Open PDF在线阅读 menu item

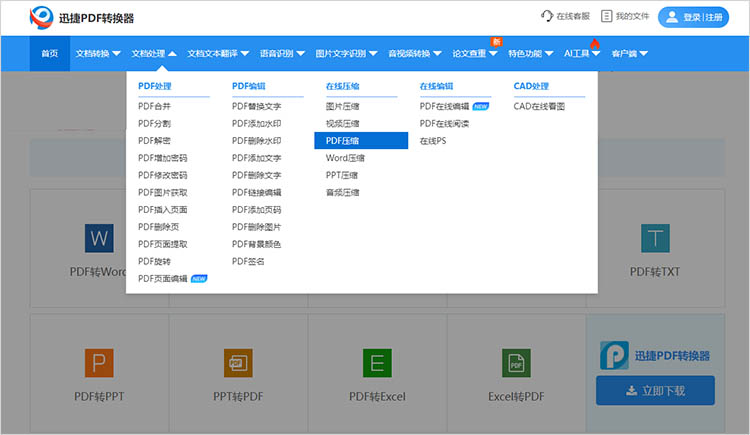[x=444, y=123]
